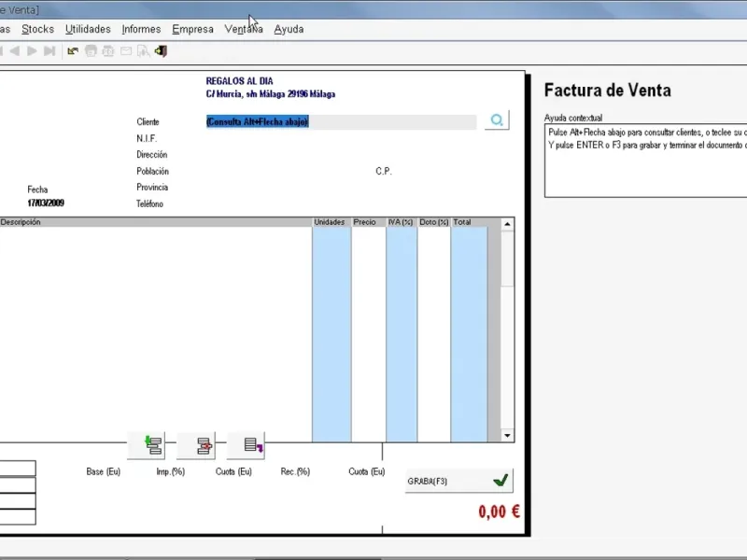Click the email envelope icon in toolbar
This screenshot has width=747, height=560.
point(126,51)
